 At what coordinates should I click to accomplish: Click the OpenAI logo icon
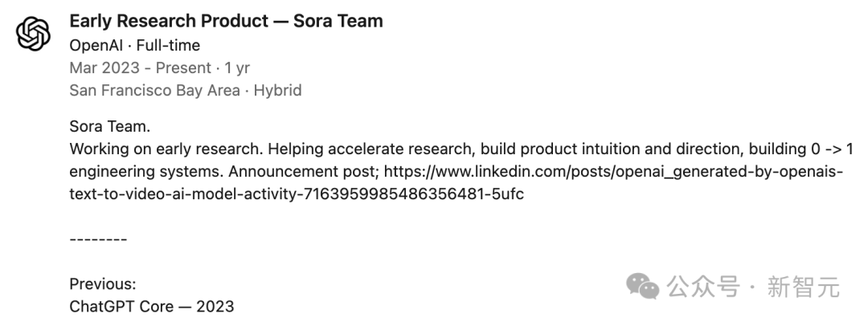pos(34,35)
